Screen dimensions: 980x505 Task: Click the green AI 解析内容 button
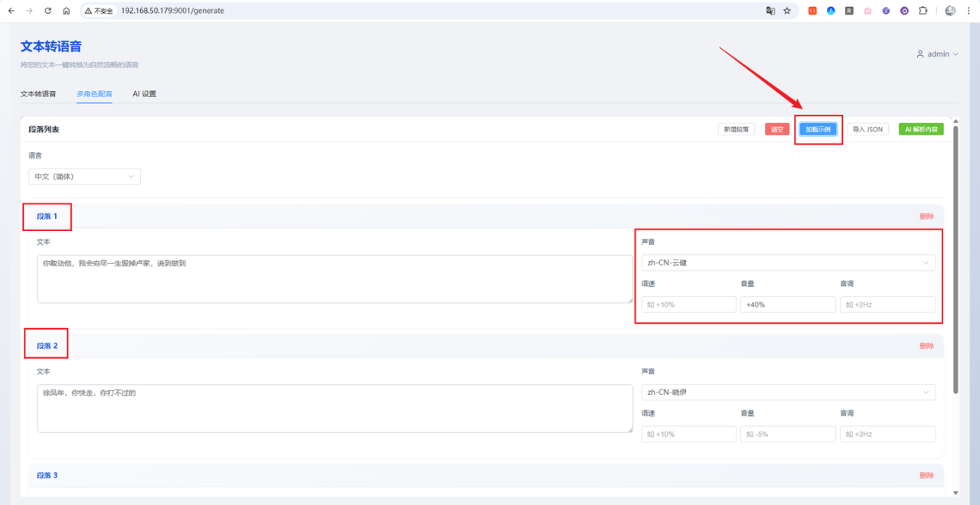click(x=921, y=129)
